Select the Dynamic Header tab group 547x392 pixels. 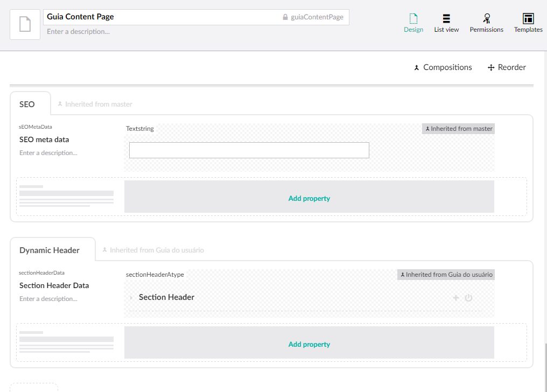50,250
